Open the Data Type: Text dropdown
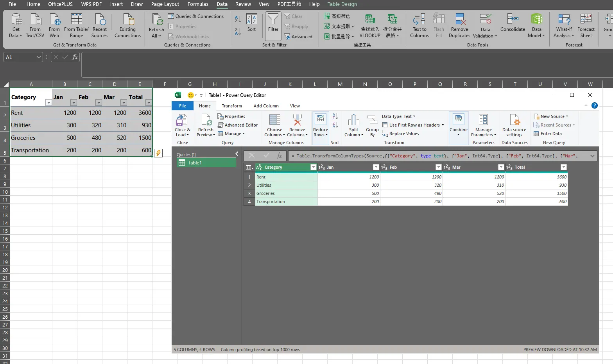Screen dimensions: 613x364 [398, 116]
